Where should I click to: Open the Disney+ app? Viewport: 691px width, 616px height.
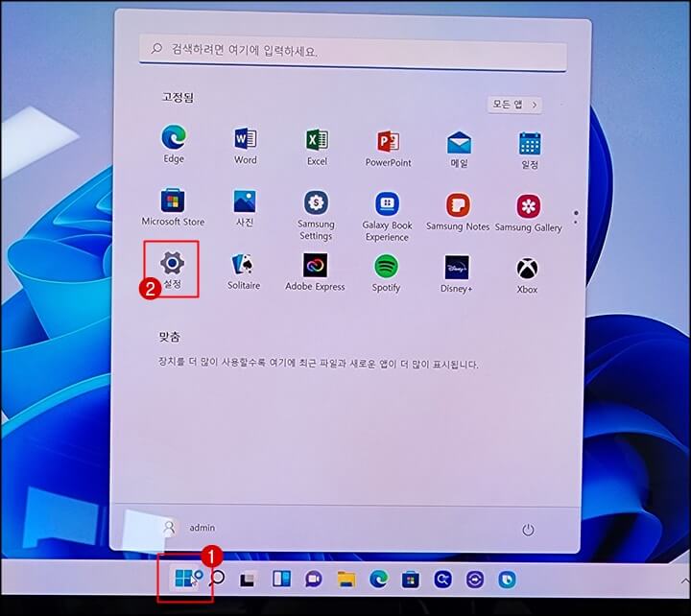[x=457, y=273]
